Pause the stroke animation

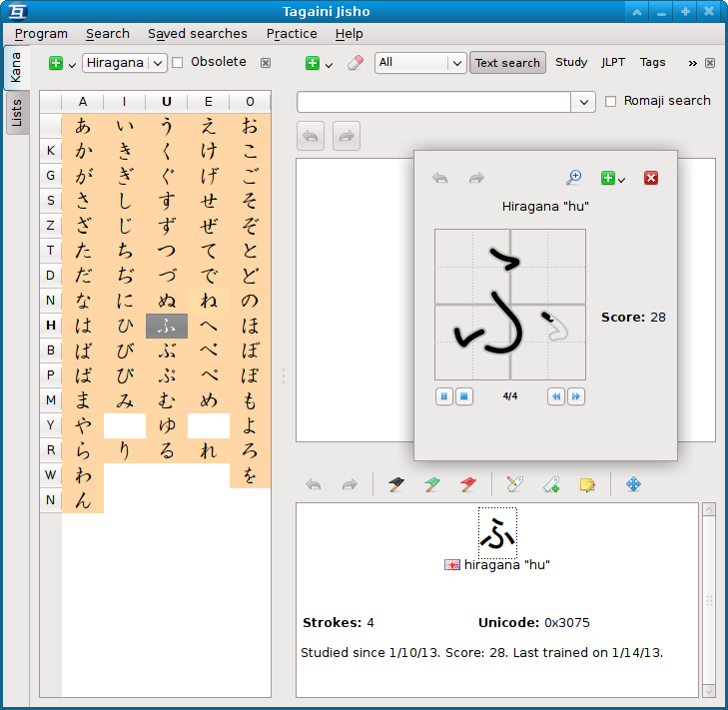tap(443, 396)
